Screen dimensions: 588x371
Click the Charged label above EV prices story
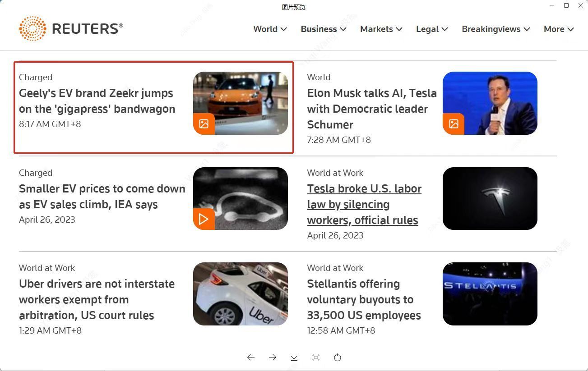tap(36, 173)
